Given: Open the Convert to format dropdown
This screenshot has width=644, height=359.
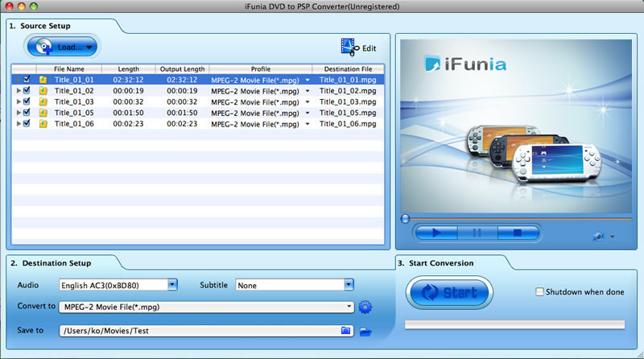Looking at the screenshot, I should (x=207, y=307).
